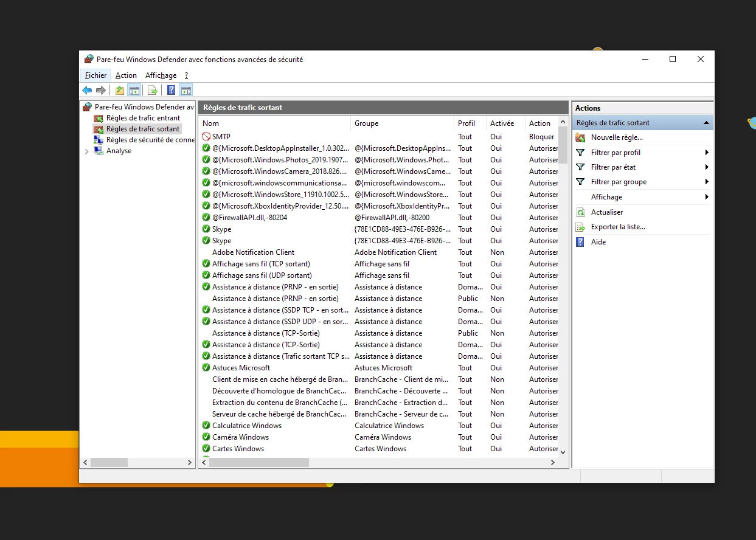
Task: Click the export list toolbar icon
Action: [153, 91]
